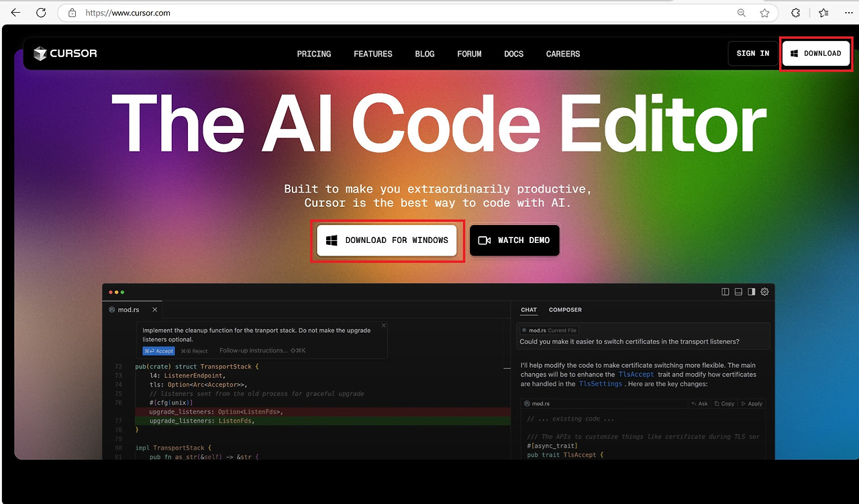Viewport: 859px width, 504px height.
Task: Close the mod.rs editor tab
Action: [155, 309]
